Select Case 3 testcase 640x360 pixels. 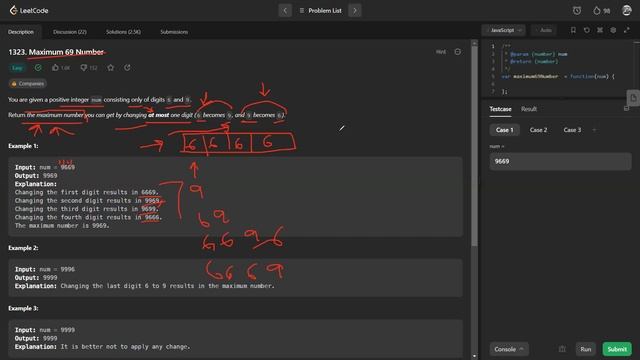572,130
